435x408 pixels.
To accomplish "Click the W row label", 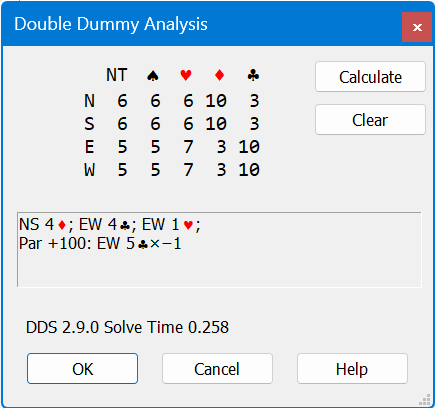I will click(x=89, y=170).
